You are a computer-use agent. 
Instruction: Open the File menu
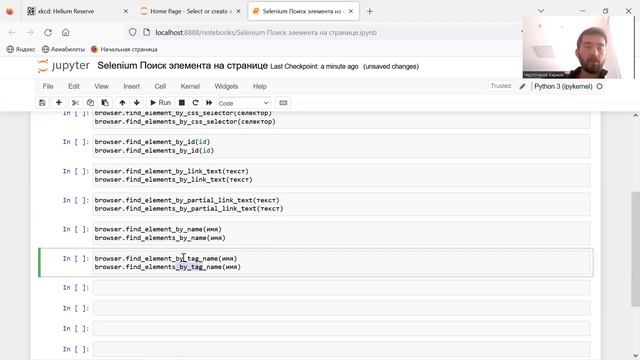point(48,87)
